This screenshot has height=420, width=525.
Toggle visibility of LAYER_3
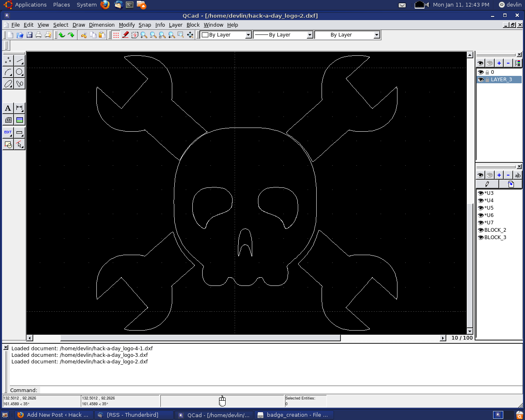481,80
